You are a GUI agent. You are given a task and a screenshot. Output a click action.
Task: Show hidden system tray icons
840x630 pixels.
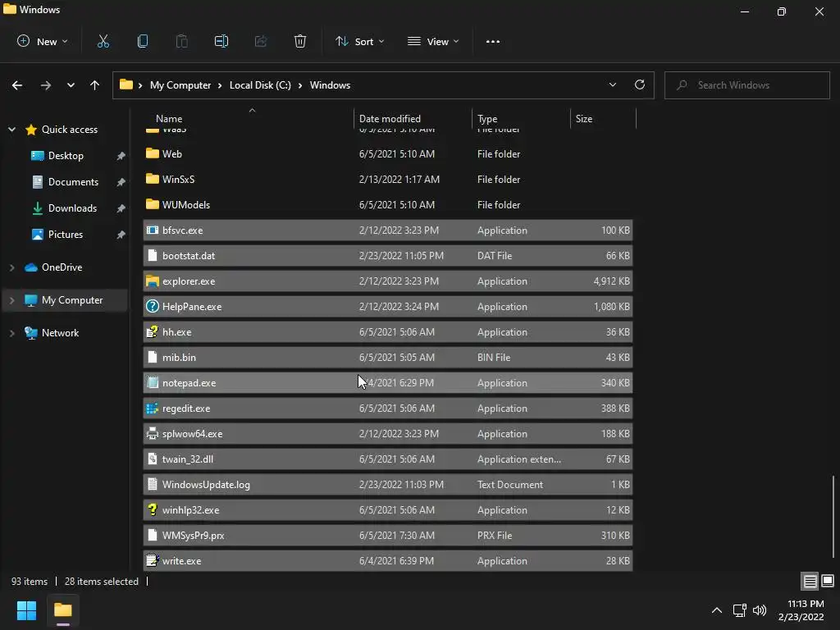click(x=717, y=610)
